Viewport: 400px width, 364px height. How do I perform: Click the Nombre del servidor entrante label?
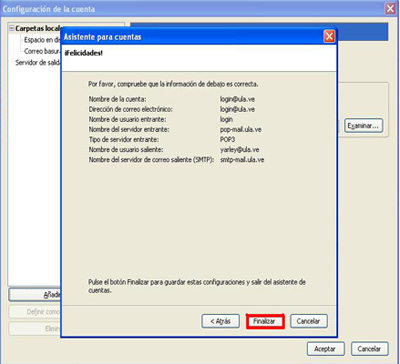(129, 130)
